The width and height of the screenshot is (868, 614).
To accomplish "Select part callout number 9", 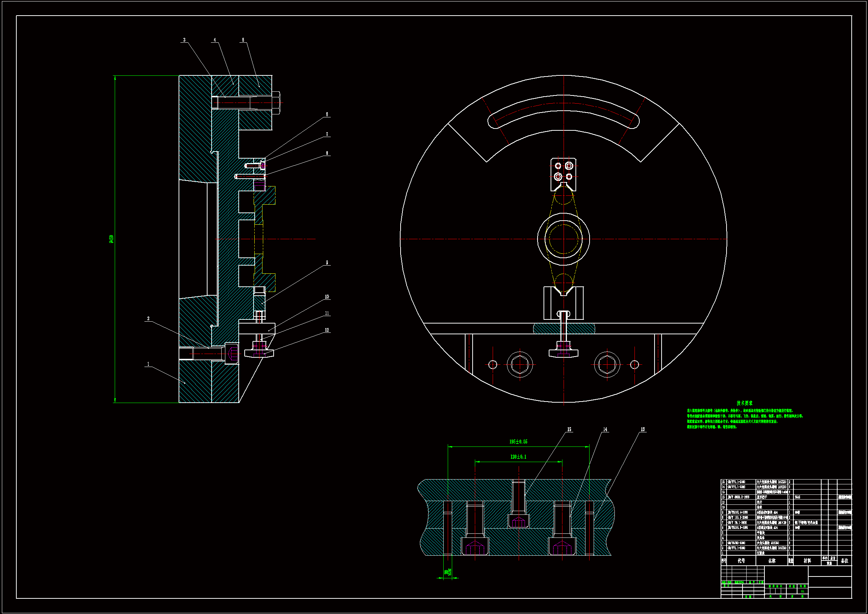I will point(327,263).
